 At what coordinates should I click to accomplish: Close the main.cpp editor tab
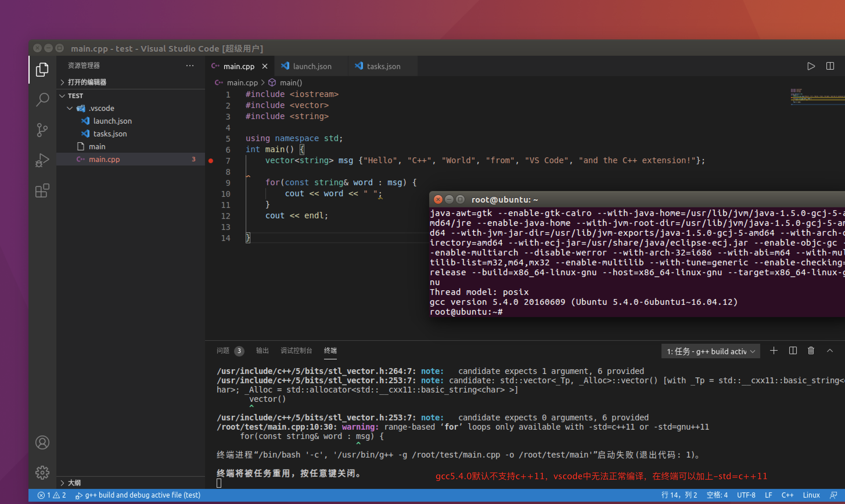point(265,66)
